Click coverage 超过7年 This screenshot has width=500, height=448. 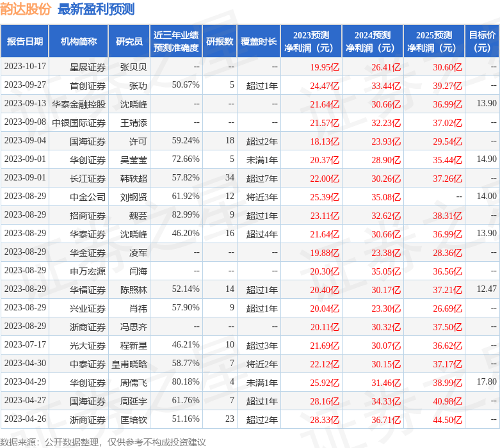tap(262, 179)
